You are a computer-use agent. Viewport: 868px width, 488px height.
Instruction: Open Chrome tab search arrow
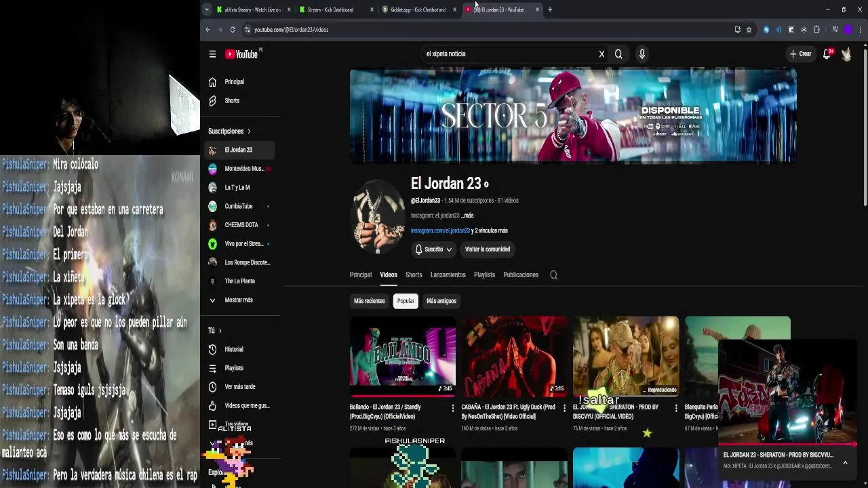tap(207, 9)
